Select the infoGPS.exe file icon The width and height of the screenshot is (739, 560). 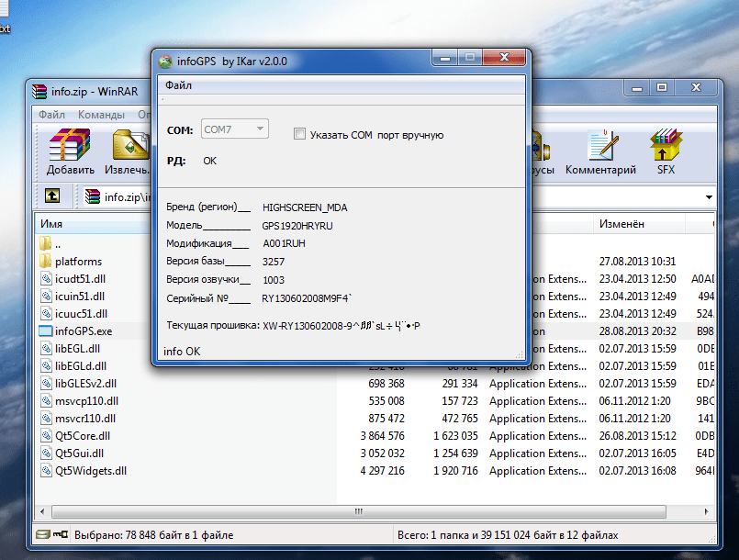[x=46, y=331]
